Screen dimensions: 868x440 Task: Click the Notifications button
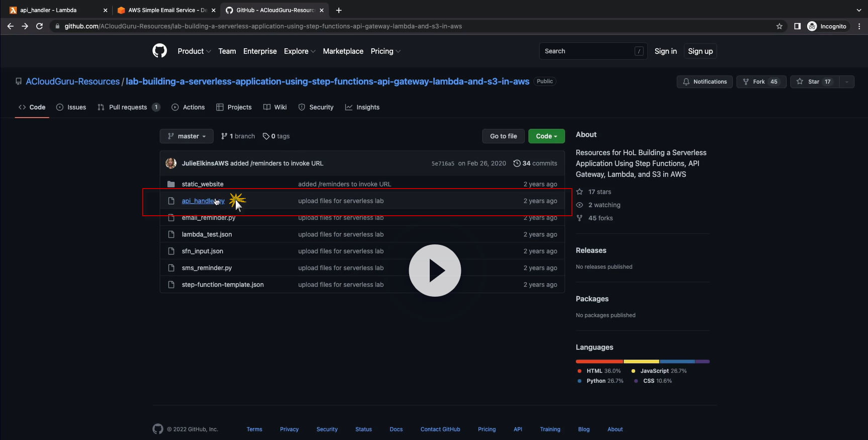point(705,81)
